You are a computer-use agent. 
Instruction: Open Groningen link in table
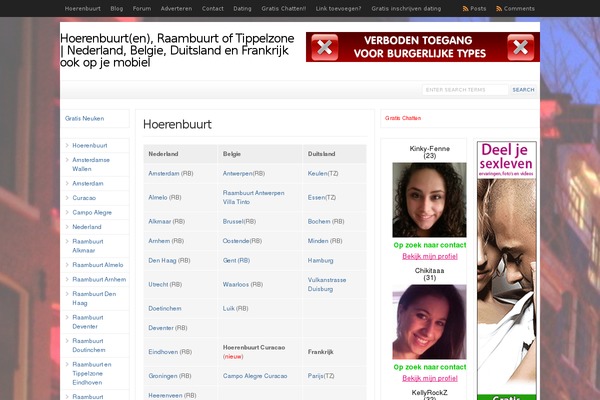[x=163, y=376]
